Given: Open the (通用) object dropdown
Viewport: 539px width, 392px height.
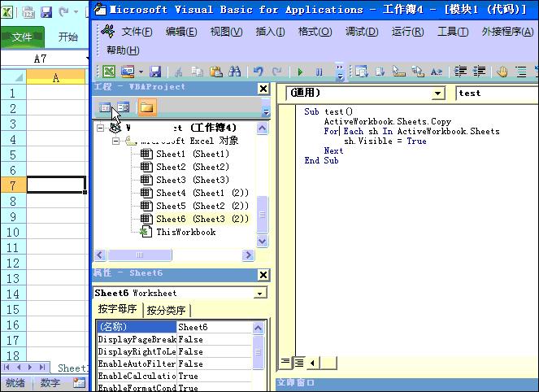Looking at the screenshot, I should click(437, 94).
